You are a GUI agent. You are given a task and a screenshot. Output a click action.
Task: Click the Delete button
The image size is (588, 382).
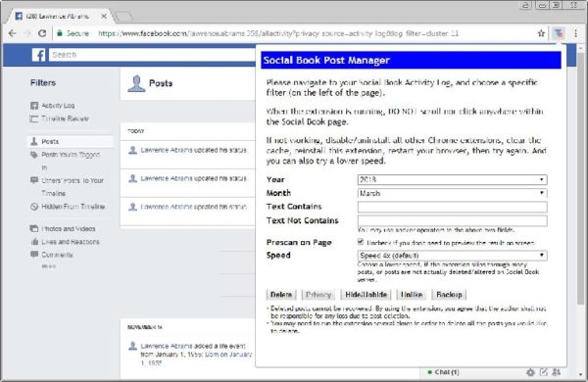281,295
